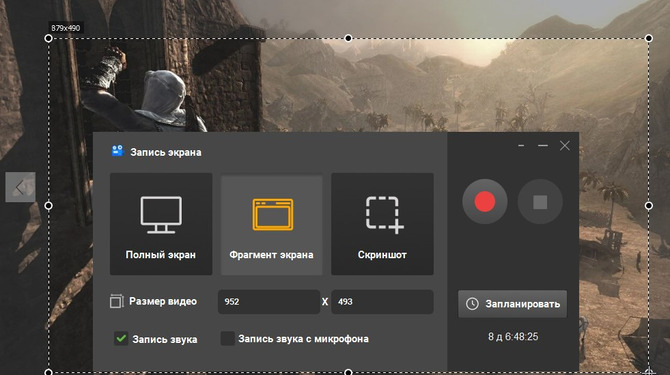670x375 pixels.
Task: Click the Запись экрана window title
Action: [x=166, y=152]
